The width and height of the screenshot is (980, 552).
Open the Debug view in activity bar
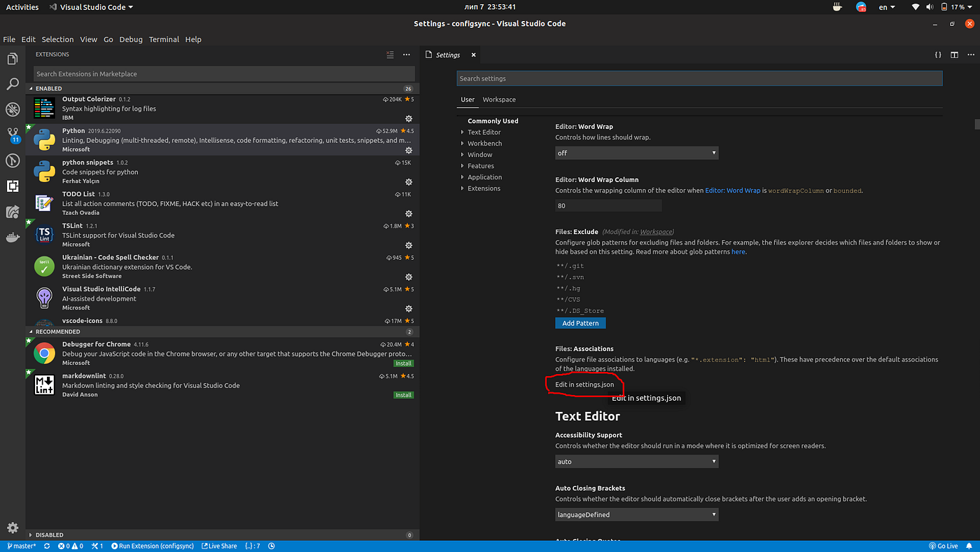(12, 109)
